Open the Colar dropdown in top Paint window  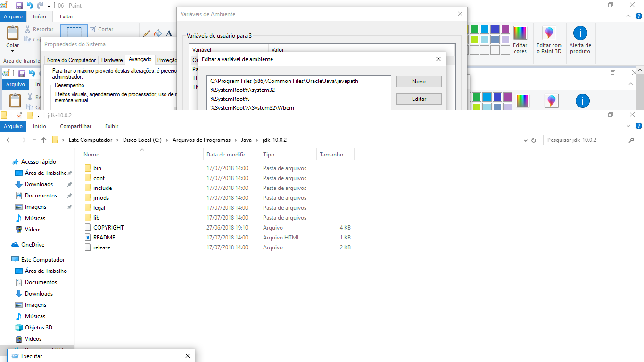[x=13, y=46]
